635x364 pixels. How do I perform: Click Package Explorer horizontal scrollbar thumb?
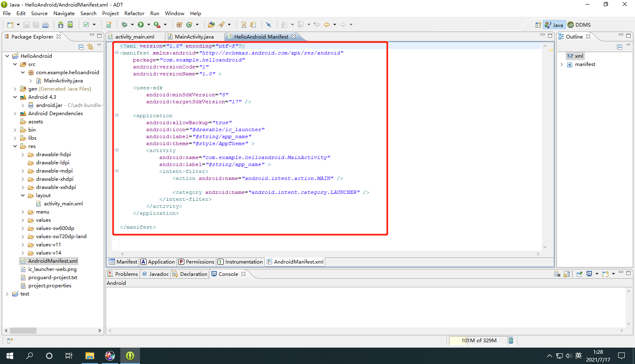coord(23,330)
